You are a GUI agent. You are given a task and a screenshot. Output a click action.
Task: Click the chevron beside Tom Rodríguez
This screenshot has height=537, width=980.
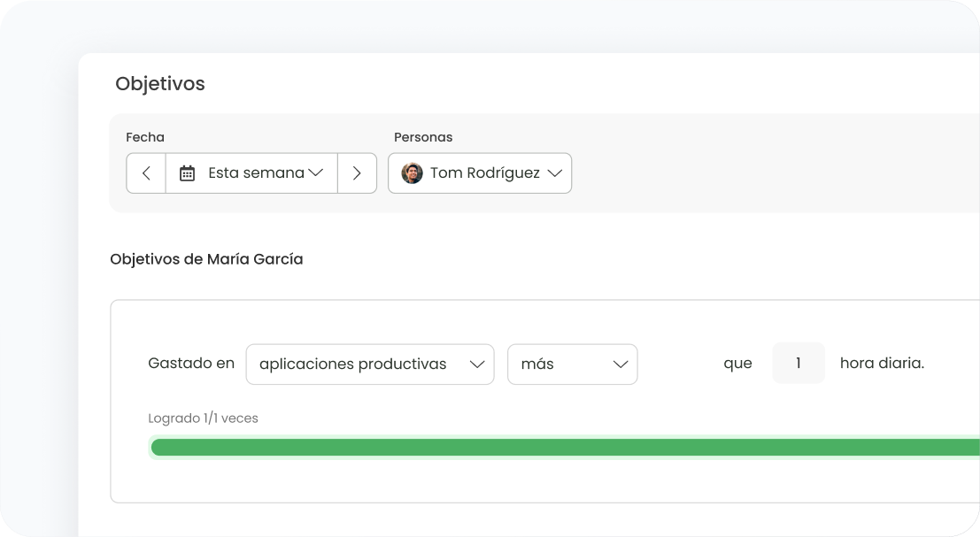coord(554,173)
